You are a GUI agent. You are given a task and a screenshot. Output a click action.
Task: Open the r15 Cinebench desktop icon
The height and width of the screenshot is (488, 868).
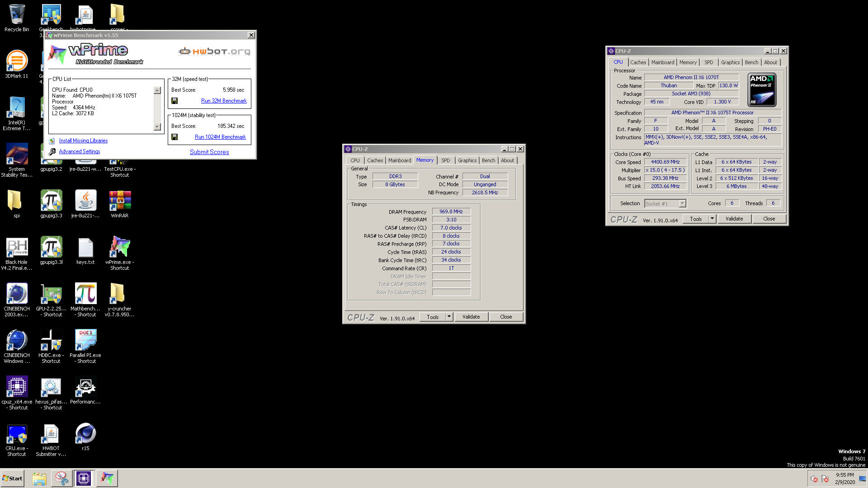(x=85, y=436)
